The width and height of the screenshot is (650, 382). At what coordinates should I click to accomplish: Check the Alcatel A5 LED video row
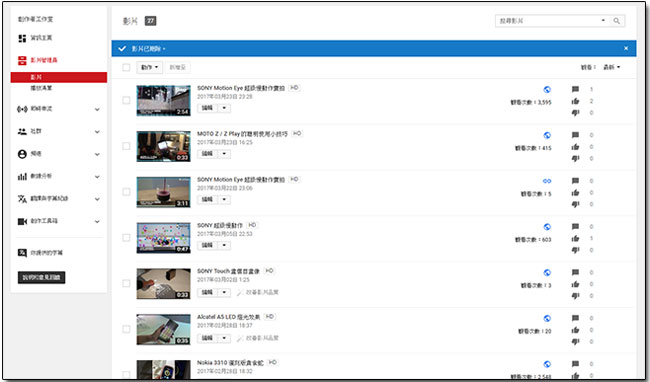pos(126,329)
